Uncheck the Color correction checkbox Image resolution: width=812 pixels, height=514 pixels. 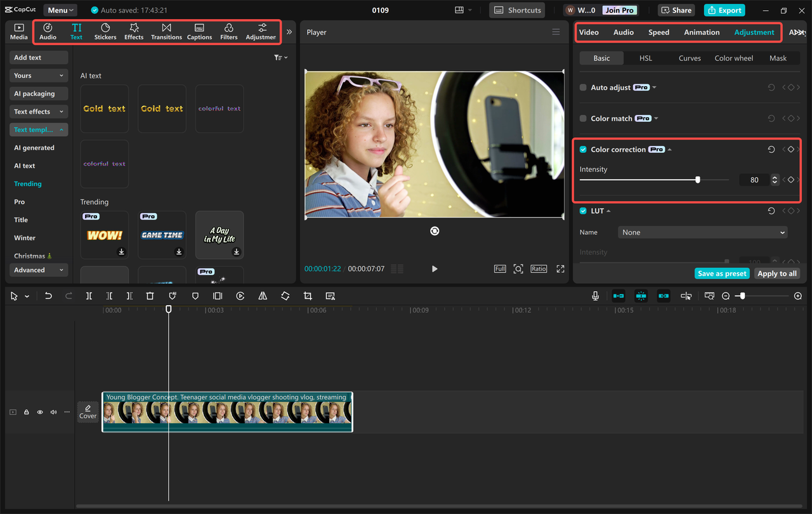(x=582, y=149)
